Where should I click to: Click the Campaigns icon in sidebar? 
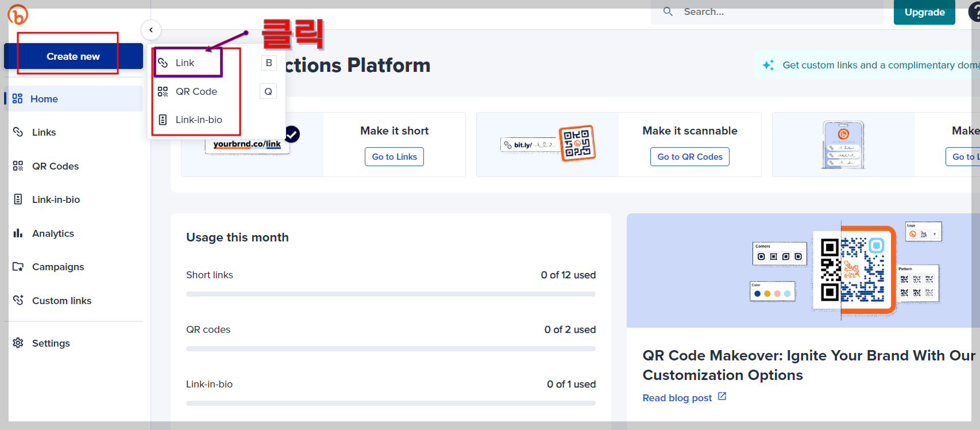pyautogui.click(x=18, y=267)
